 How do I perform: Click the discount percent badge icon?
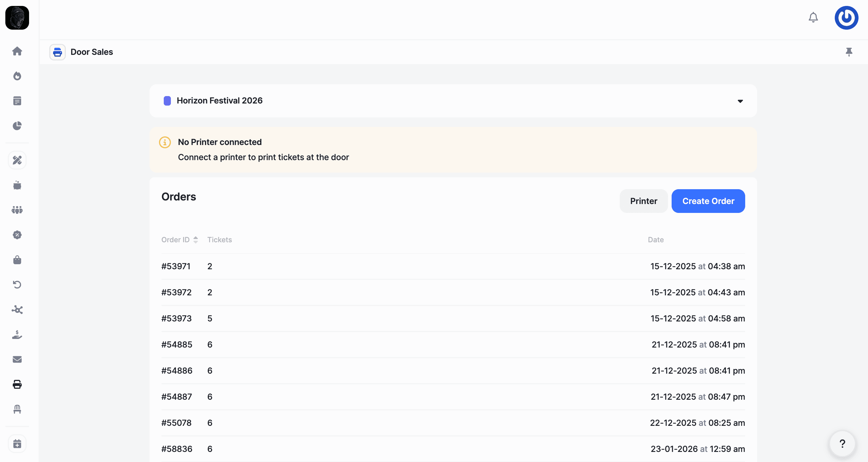tap(17, 235)
